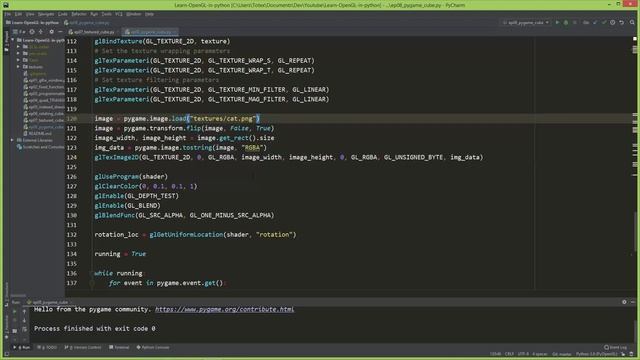This screenshot has width=640, height=360.
Task: Open Project view selector dropdown
Action: coord(19,31)
